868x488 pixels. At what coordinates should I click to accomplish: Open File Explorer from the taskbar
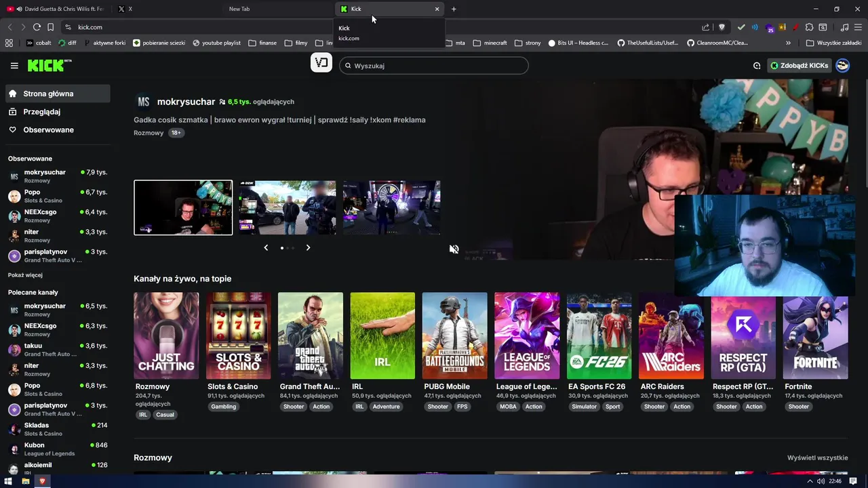[26, 481]
